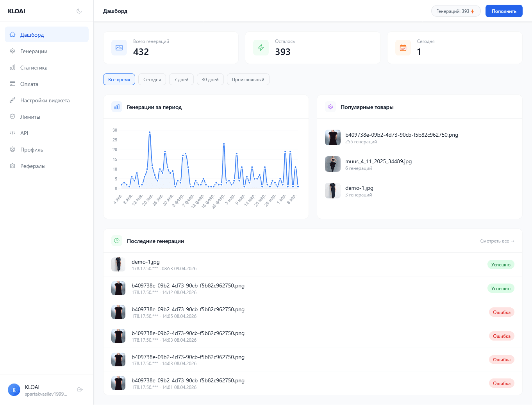Go to the Дашборд sidebar item
Viewport: 532px width, 405px height.
32,35
